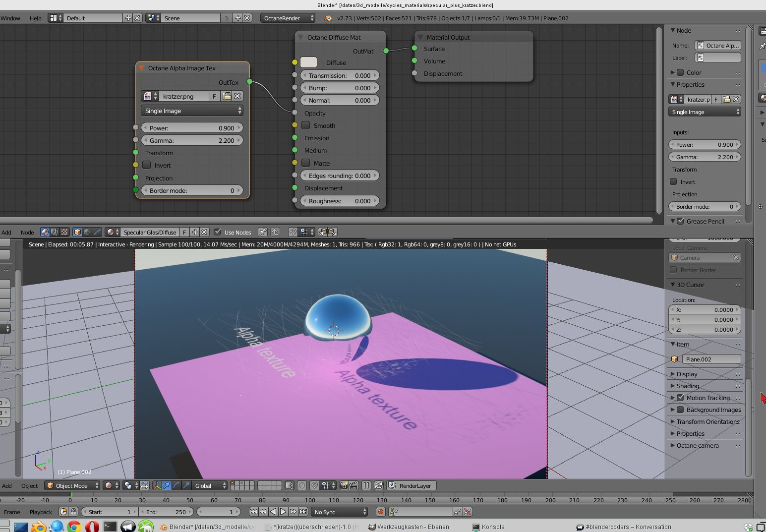Choose object shader nodes cube icon
This screenshot has height=532, width=766.
click(x=77, y=232)
